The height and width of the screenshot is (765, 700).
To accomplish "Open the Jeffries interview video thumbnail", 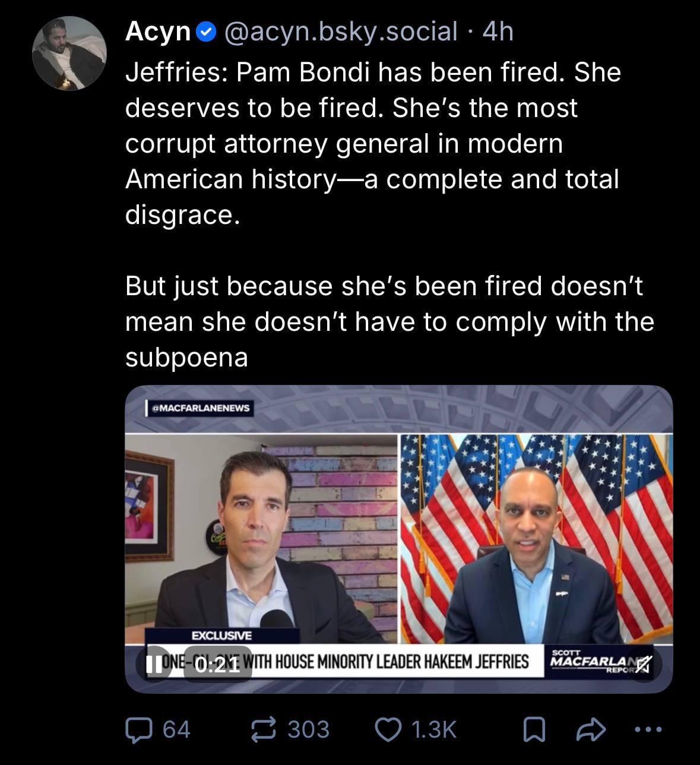I will coord(398,539).
